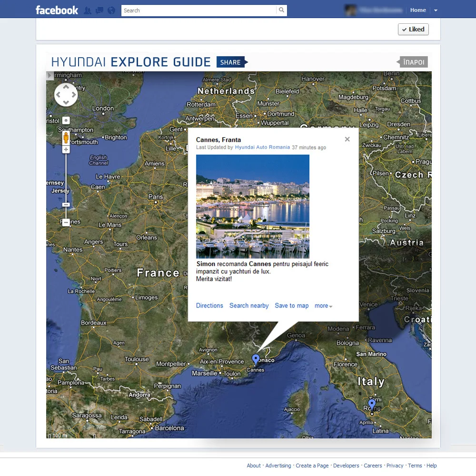This screenshot has height=476, width=476.
Task: Click the blue Cannes map pin
Action: tap(256, 359)
